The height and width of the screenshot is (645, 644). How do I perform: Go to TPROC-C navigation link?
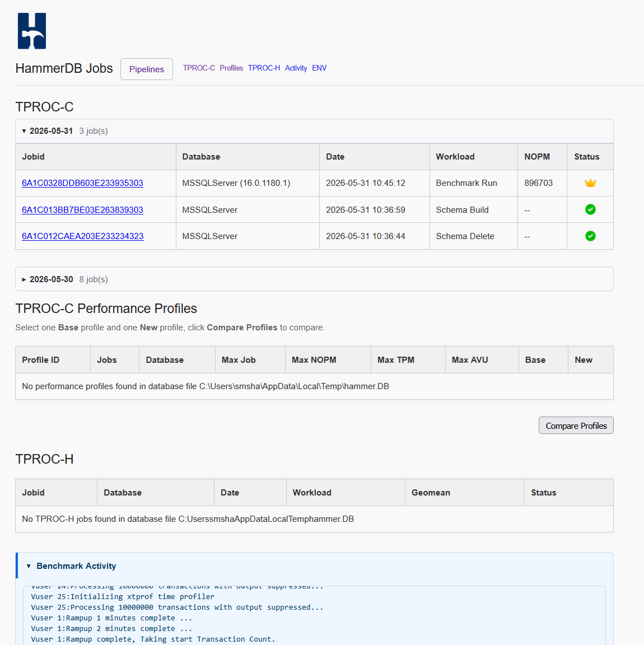(x=199, y=68)
